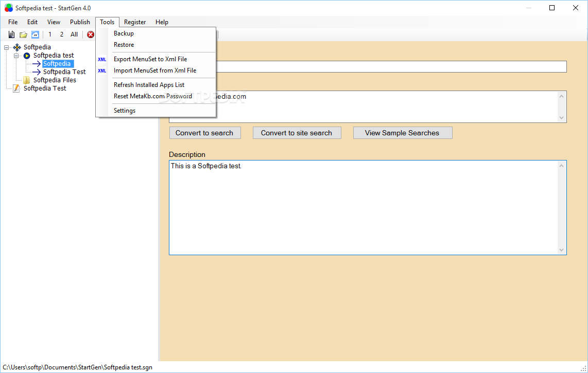Open Settings from the Tools menu

pyautogui.click(x=156, y=111)
